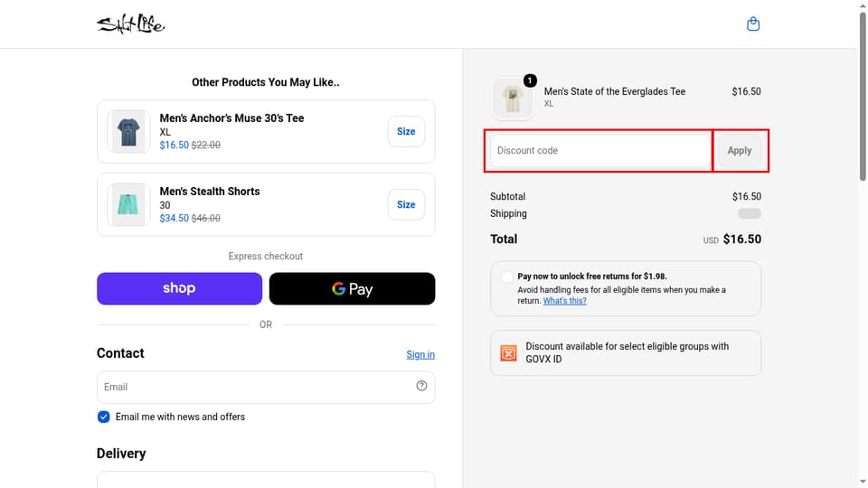Focus the Email contact field
The height and width of the screenshot is (488, 868).
click(x=266, y=387)
